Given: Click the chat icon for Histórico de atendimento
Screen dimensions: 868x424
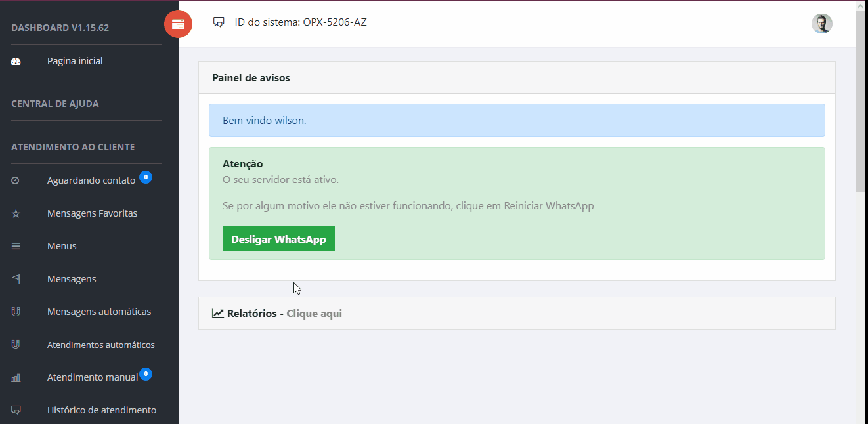Looking at the screenshot, I should (16, 410).
